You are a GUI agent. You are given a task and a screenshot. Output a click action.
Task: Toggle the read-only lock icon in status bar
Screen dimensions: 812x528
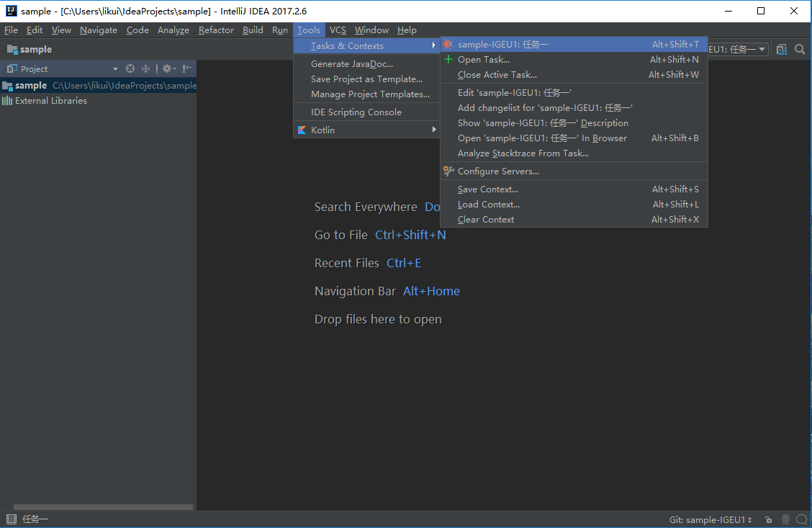(769, 519)
